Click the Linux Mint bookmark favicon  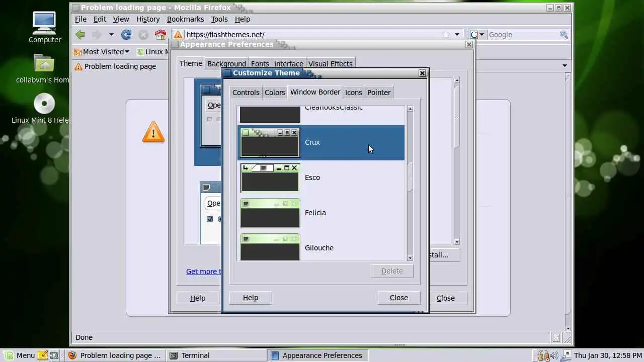point(140,52)
